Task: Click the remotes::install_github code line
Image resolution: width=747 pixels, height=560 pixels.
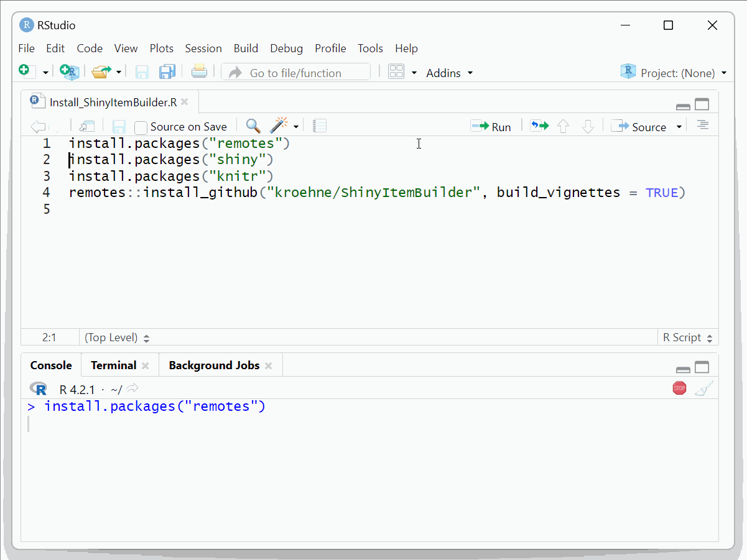Action: coord(377,193)
